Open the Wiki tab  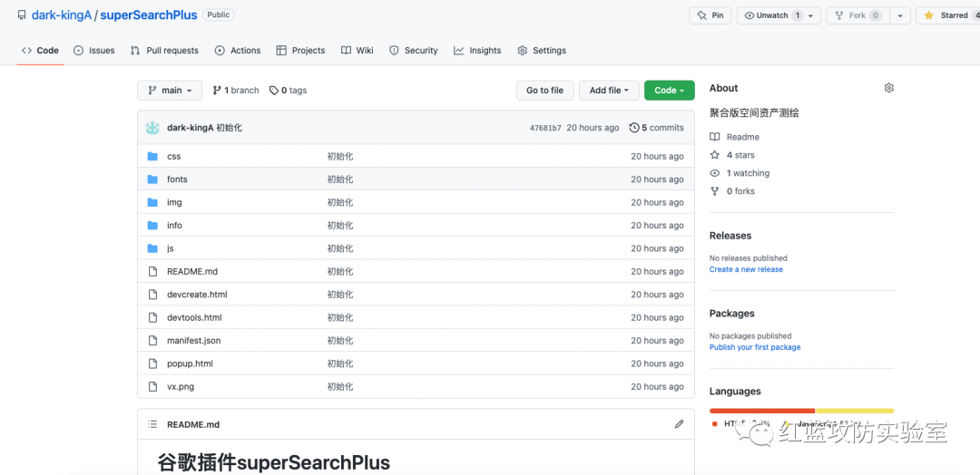[x=358, y=51]
